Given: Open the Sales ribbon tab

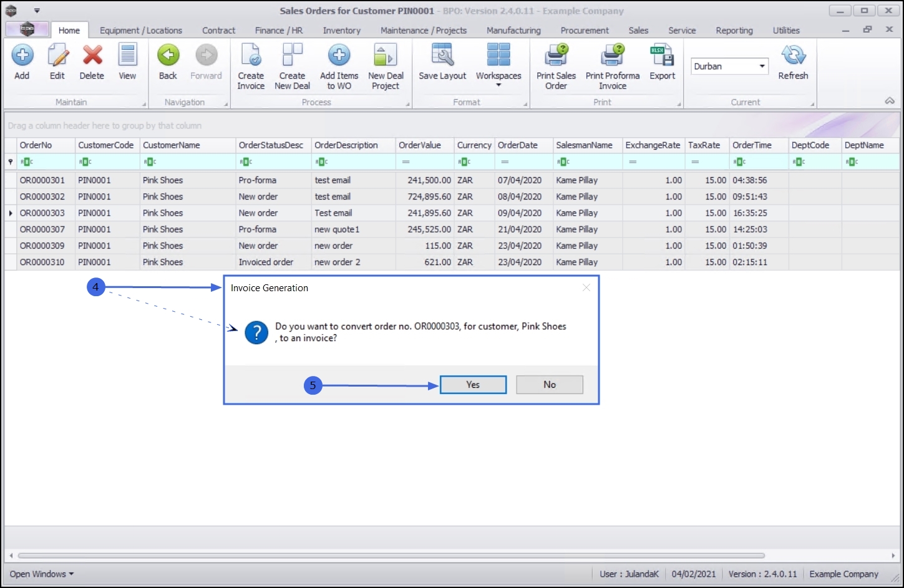Looking at the screenshot, I should tap(638, 31).
